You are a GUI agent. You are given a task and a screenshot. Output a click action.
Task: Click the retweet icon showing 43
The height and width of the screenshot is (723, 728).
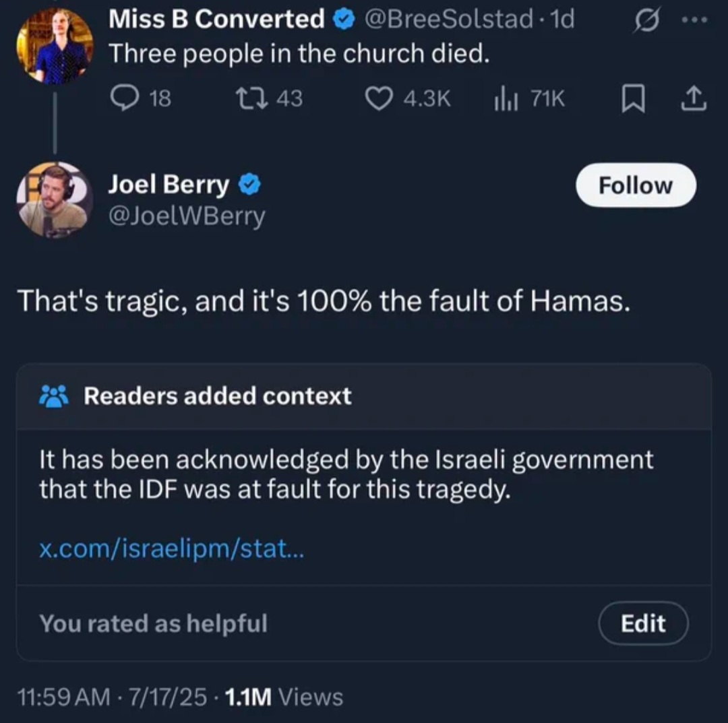tap(251, 98)
